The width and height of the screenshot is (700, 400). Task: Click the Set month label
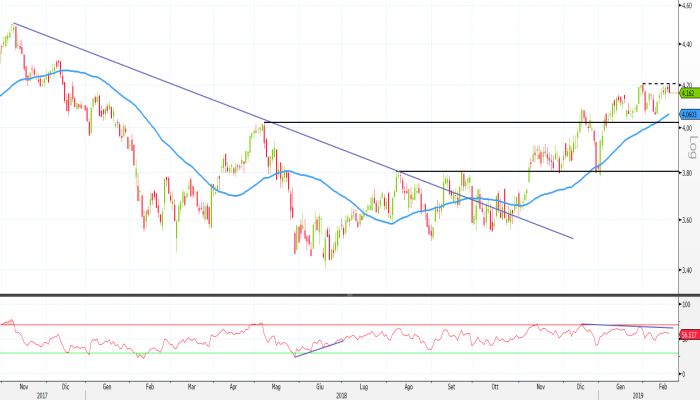pos(451,387)
